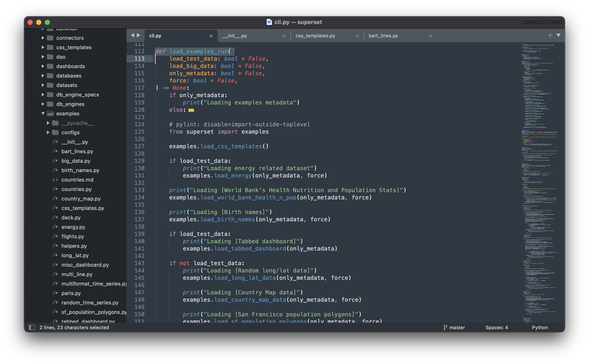Close the cli.py tab

pyautogui.click(x=211, y=36)
